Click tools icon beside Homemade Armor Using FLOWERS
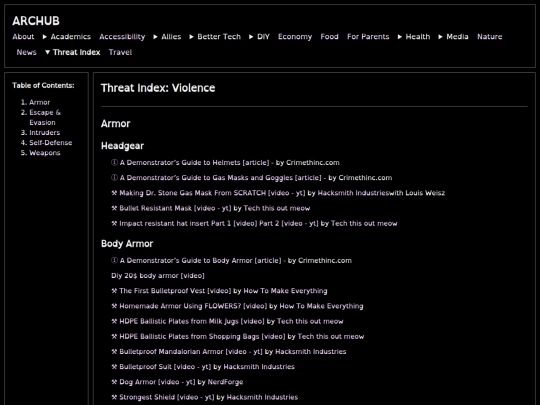The height and width of the screenshot is (405, 540). (x=114, y=306)
